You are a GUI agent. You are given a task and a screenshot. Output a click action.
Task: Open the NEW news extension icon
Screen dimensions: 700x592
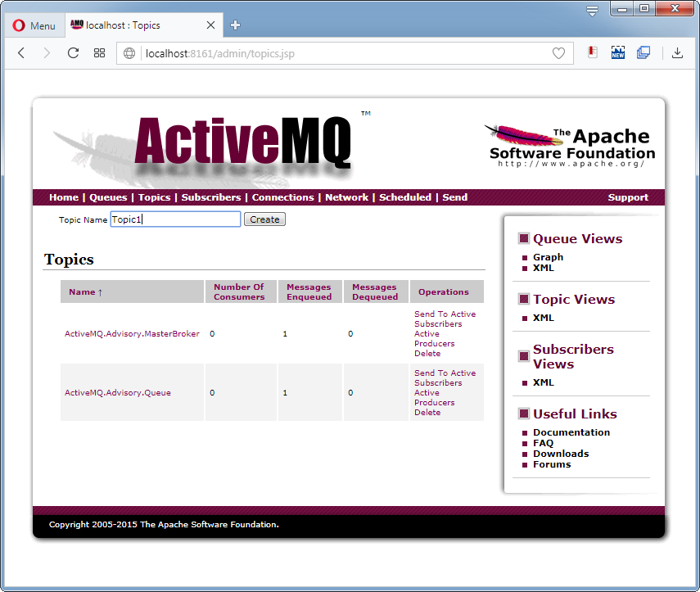(x=618, y=52)
